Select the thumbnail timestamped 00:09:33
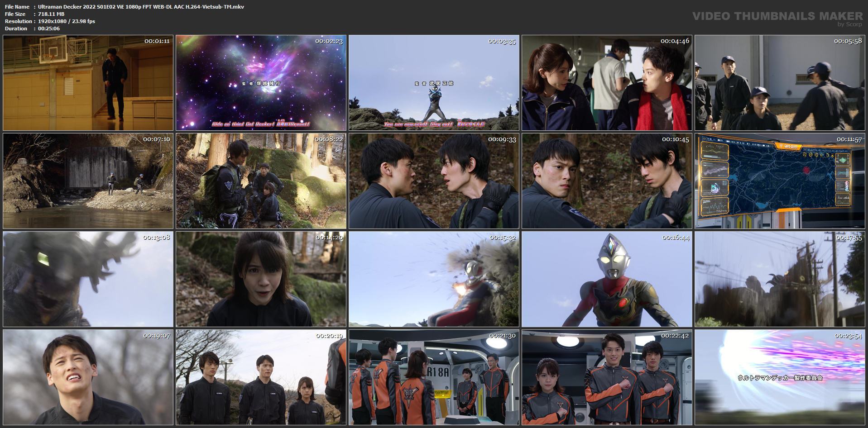 (x=434, y=181)
